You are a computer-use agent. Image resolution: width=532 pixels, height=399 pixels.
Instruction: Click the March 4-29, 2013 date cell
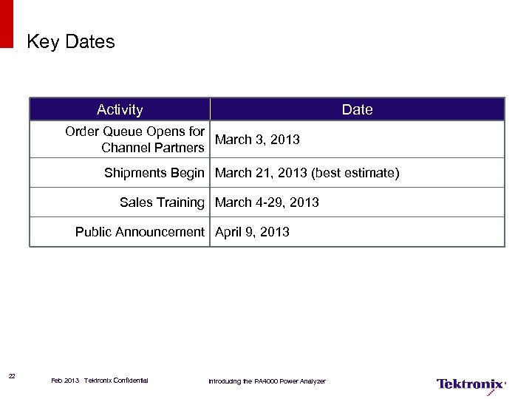pyautogui.click(x=267, y=202)
